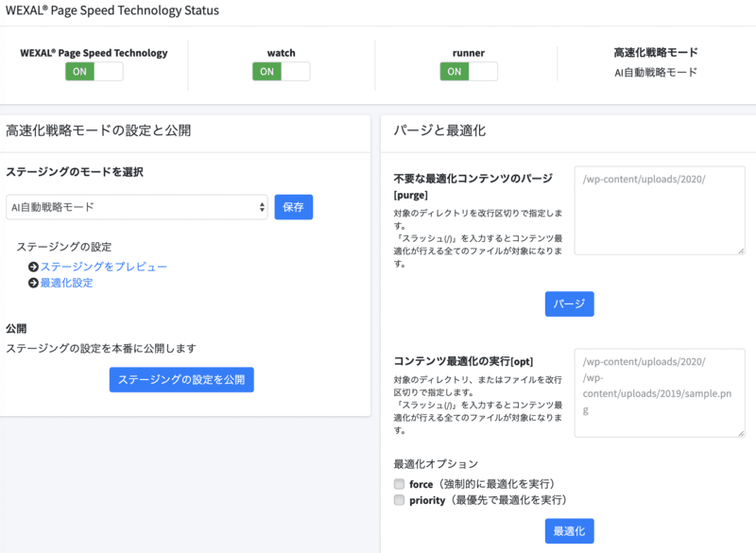Click ステージングの設定を公開 button
The height and width of the screenshot is (553, 756).
pos(180,379)
